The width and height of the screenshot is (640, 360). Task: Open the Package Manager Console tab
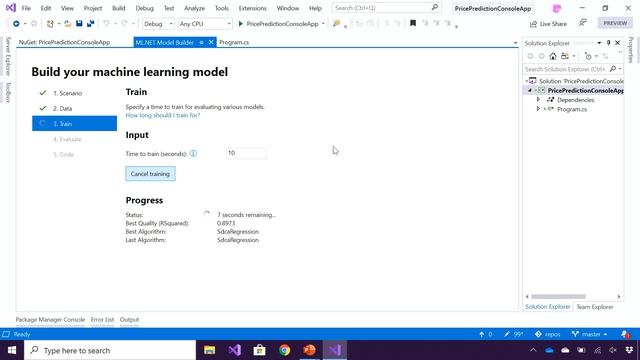tap(50, 320)
